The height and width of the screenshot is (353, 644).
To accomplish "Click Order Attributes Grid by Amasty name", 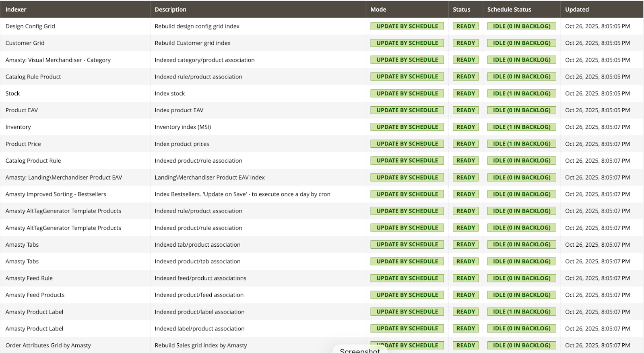I will (x=48, y=345).
